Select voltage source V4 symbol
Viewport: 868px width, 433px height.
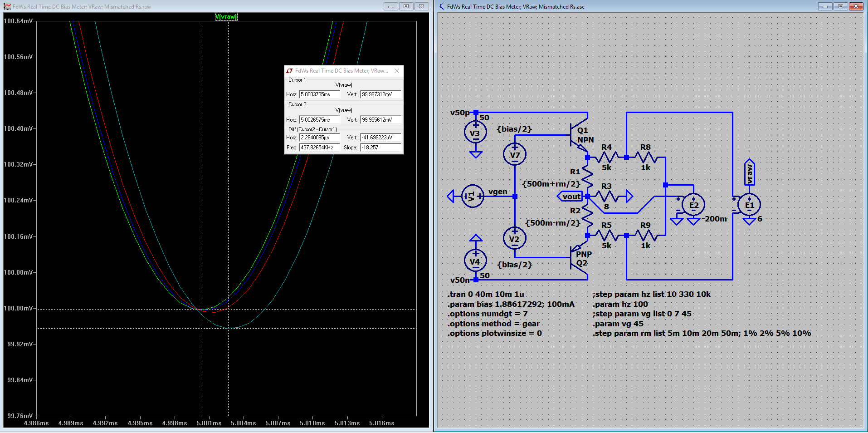(475, 261)
